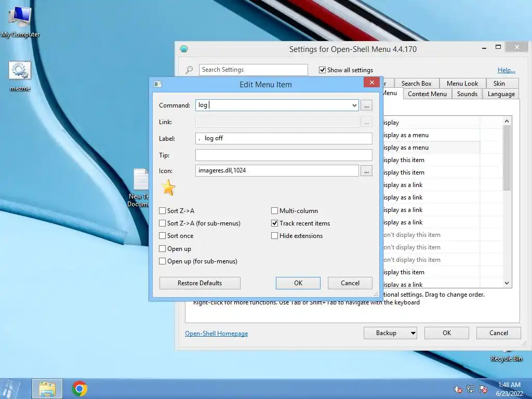Click the settings list scrollbar thumb
This screenshot has width=532, height=399.
click(507, 158)
